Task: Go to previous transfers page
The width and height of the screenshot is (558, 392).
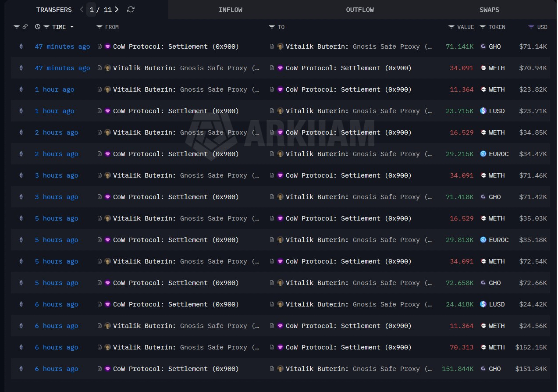Action: pos(82,10)
